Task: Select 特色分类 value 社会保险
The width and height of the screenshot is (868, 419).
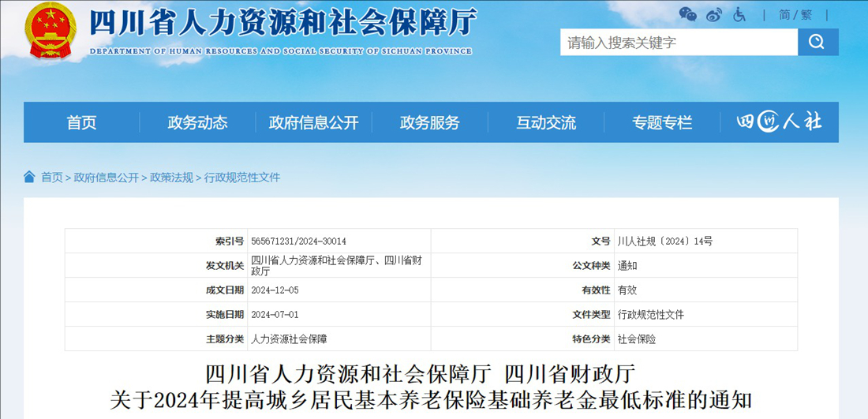Action: pyautogui.click(x=637, y=339)
